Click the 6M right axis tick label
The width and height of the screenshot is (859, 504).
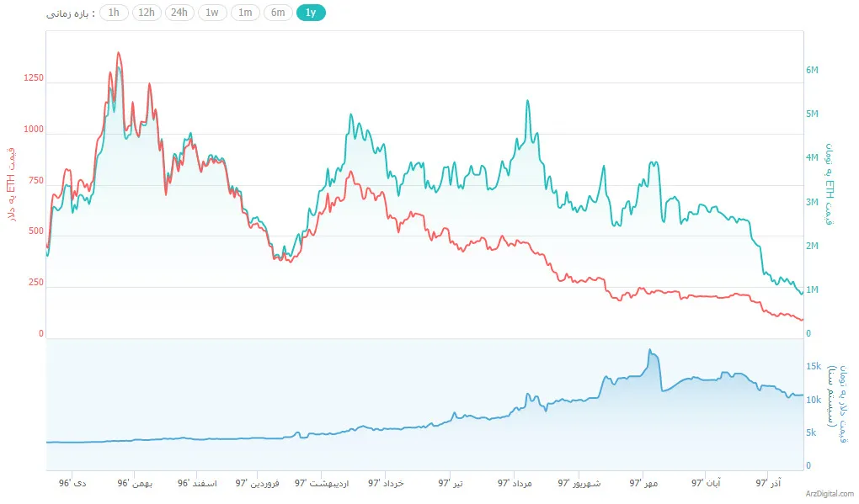point(813,71)
